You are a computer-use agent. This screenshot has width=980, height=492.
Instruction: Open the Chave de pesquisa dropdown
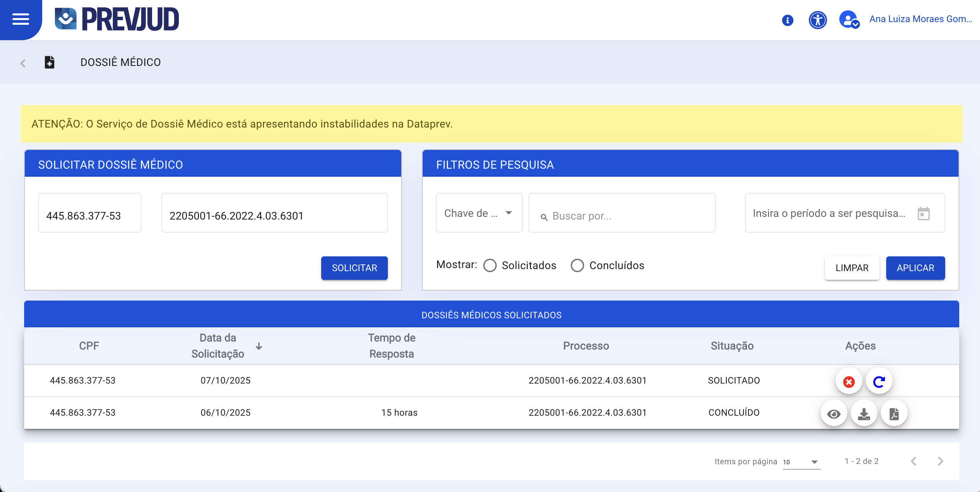[479, 213]
